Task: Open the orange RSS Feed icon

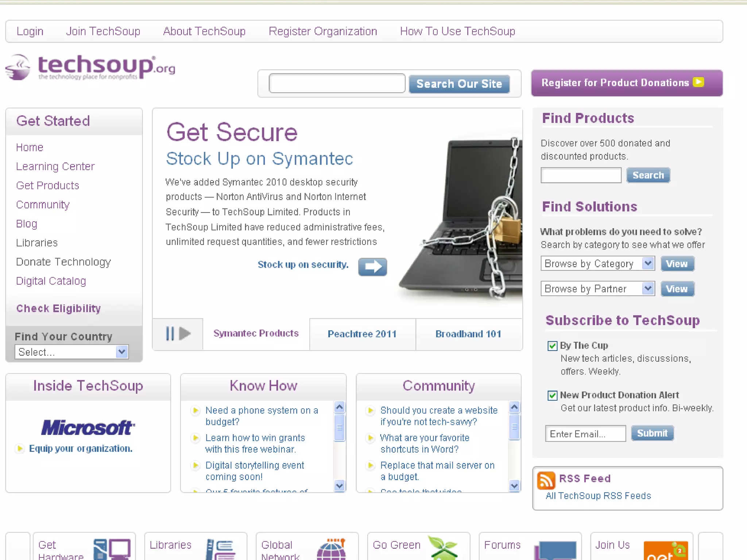Action: click(546, 480)
